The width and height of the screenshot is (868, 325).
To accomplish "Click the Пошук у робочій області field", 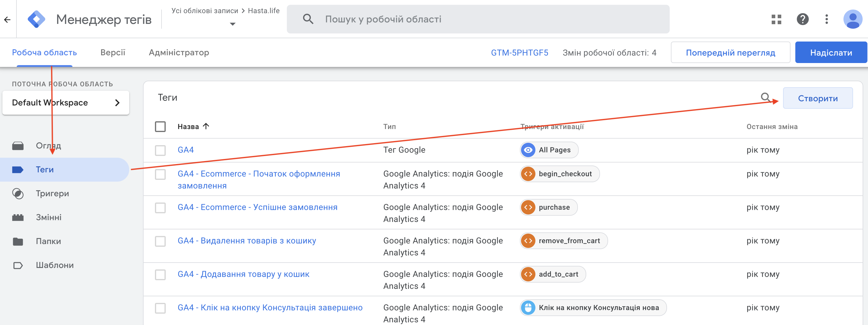I will (x=478, y=19).
